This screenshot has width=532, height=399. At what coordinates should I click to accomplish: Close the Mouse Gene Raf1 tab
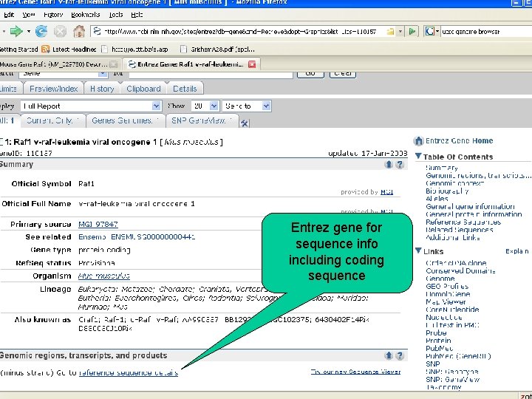click(114, 64)
